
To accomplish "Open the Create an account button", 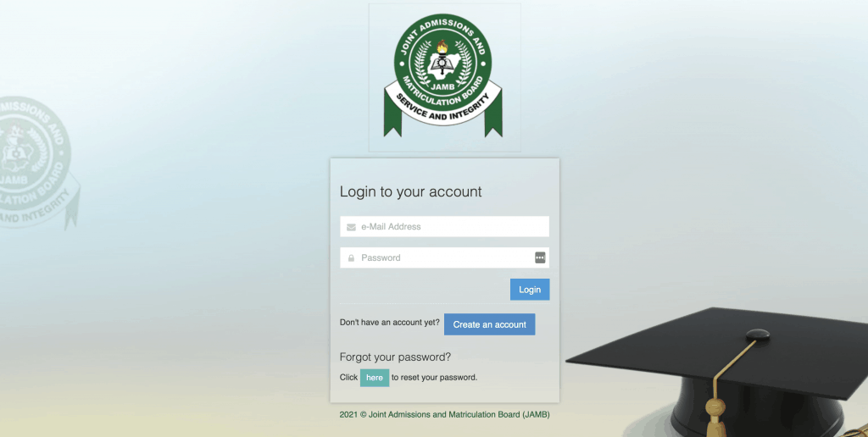I will point(489,324).
